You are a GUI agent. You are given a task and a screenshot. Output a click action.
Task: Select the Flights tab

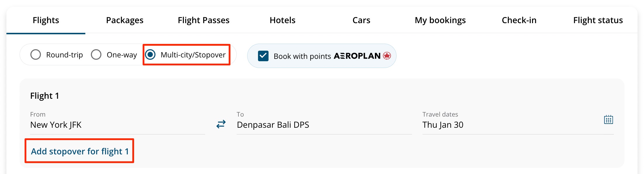[x=46, y=20]
